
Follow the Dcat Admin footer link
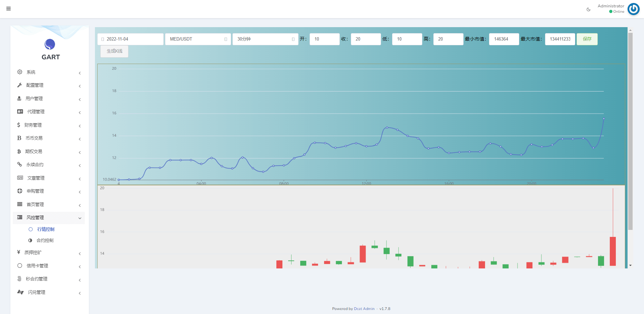coord(364,309)
